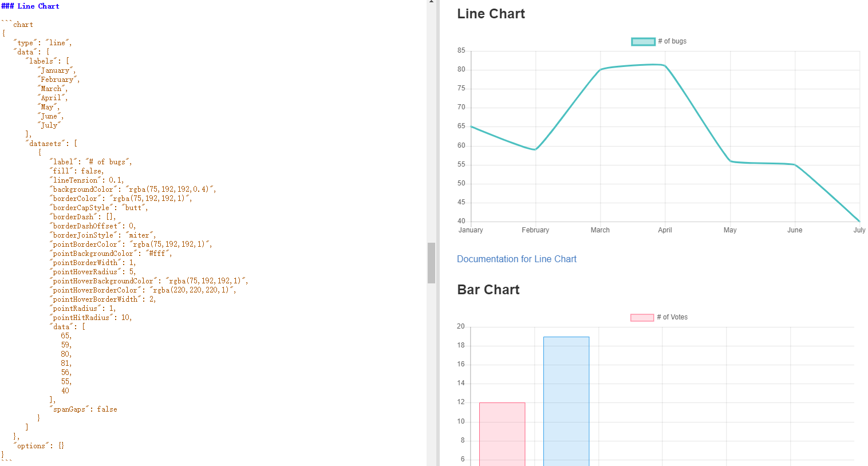Click the 'Line Chart' heading in the preview
This screenshot has height=466, width=868.
pyautogui.click(x=491, y=14)
